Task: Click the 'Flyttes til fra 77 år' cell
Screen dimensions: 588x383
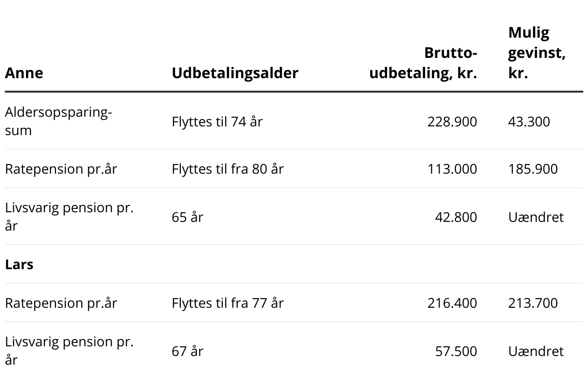Action: pyautogui.click(x=227, y=303)
